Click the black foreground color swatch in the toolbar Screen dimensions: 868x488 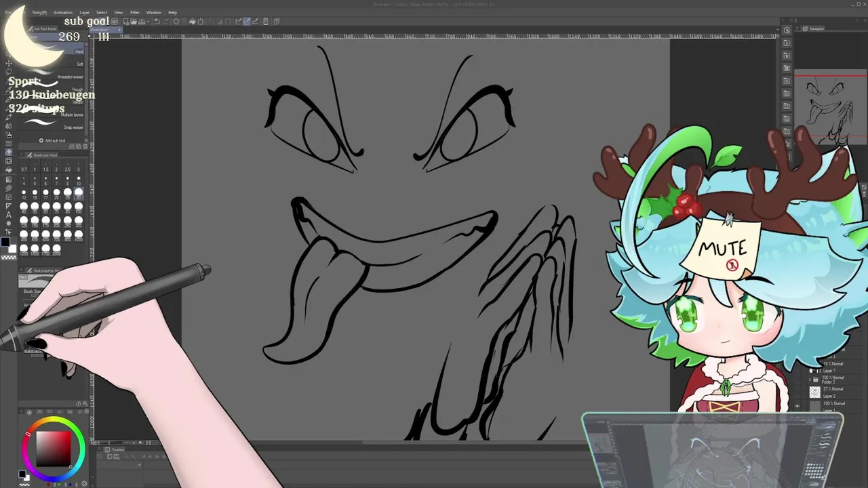click(x=5, y=242)
